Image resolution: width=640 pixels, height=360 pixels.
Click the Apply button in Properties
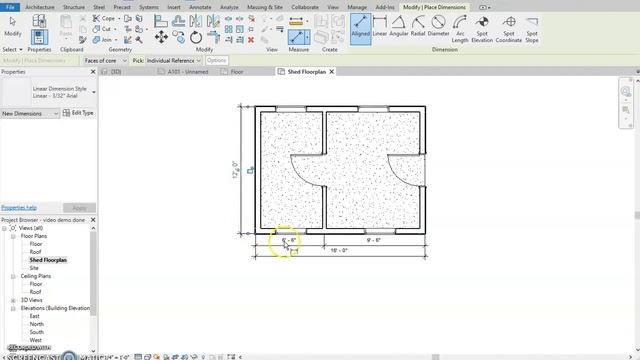[79, 208]
